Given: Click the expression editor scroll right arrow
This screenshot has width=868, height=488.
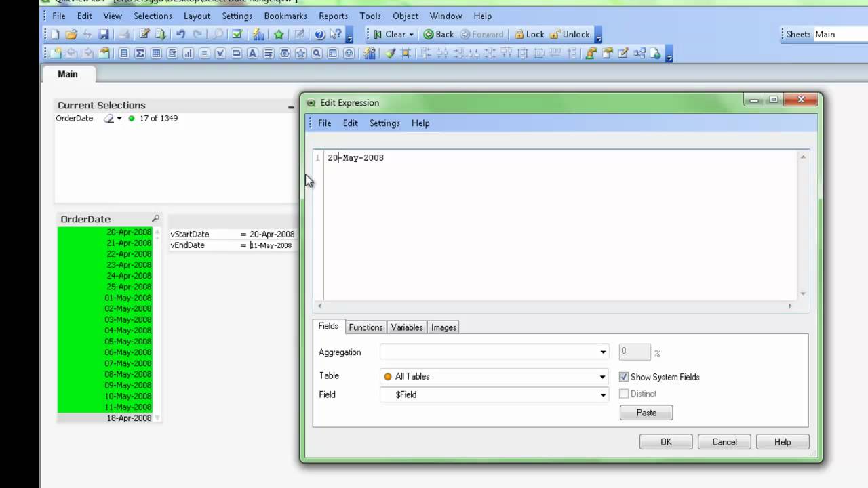Looking at the screenshot, I should (789, 306).
